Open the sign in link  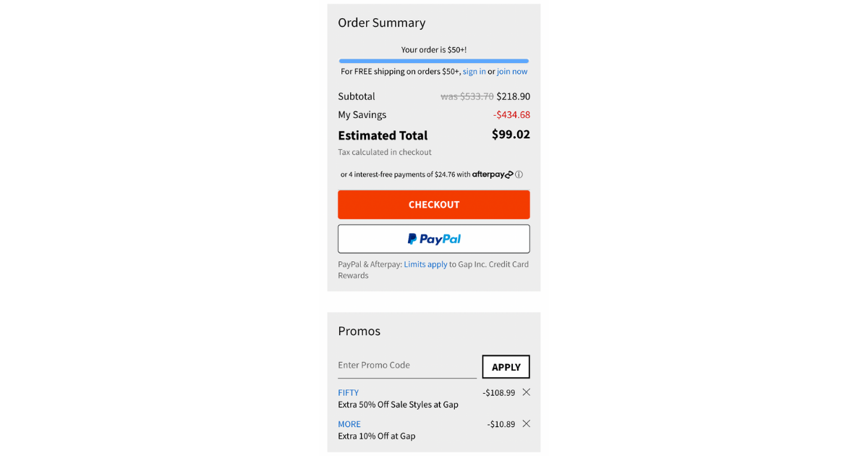pyautogui.click(x=475, y=72)
